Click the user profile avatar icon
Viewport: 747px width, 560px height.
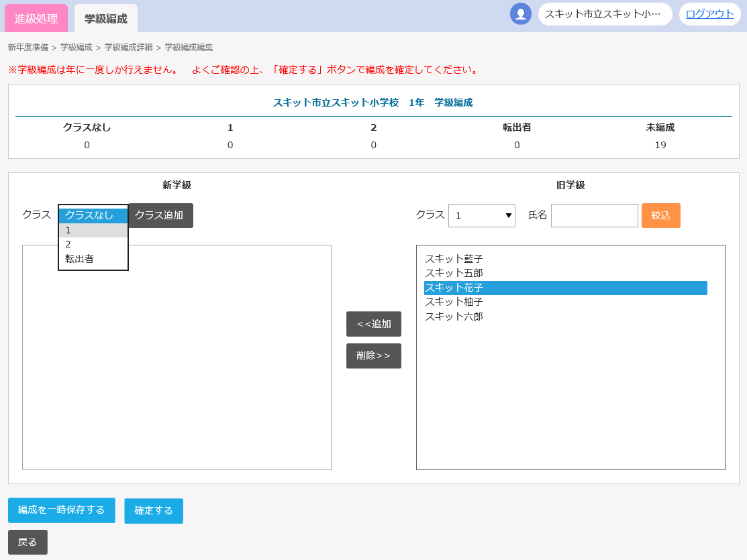tap(520, 14)
